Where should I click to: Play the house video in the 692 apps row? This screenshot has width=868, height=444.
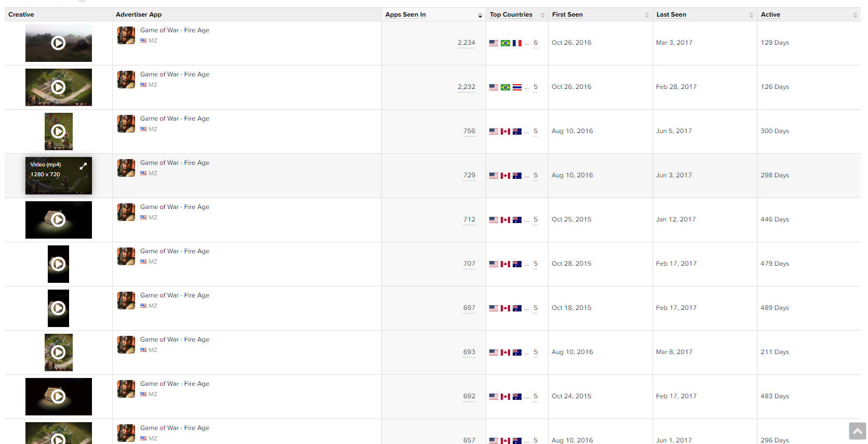[x=58, y=397]
